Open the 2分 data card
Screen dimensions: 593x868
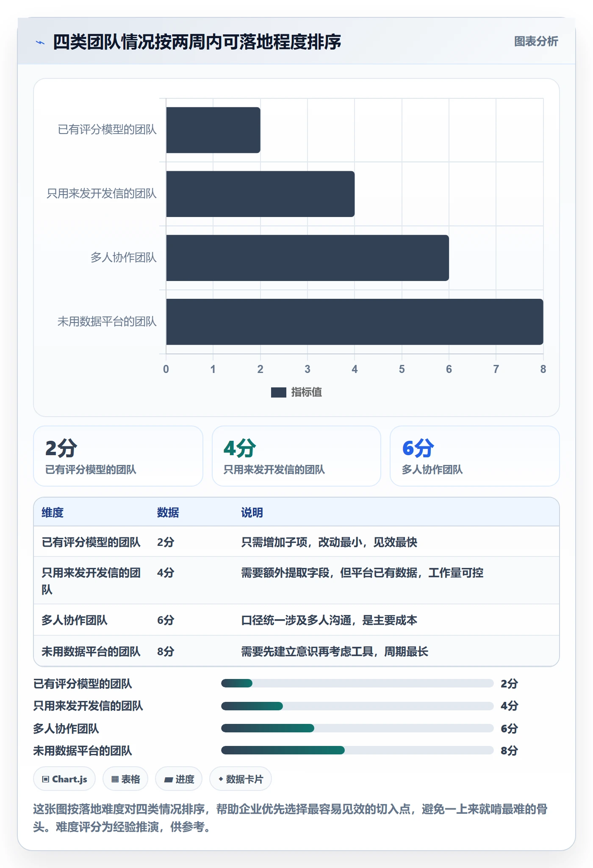click(118, 456)
